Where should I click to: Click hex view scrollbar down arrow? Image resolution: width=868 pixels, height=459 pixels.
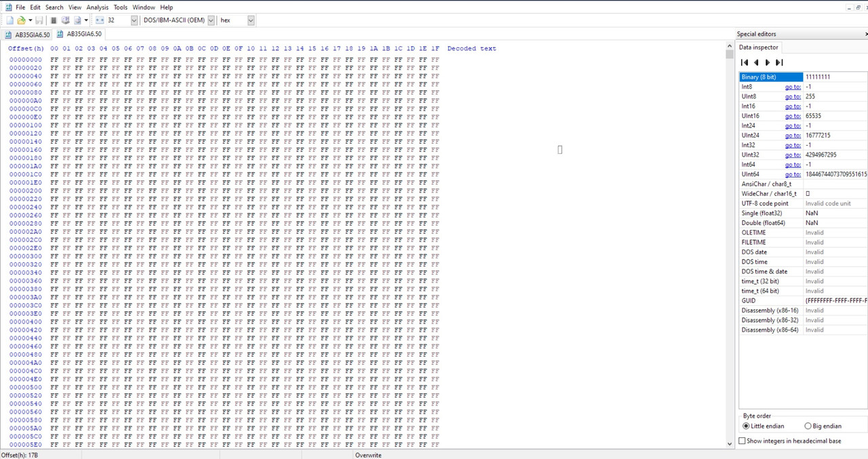coord(730,444)
